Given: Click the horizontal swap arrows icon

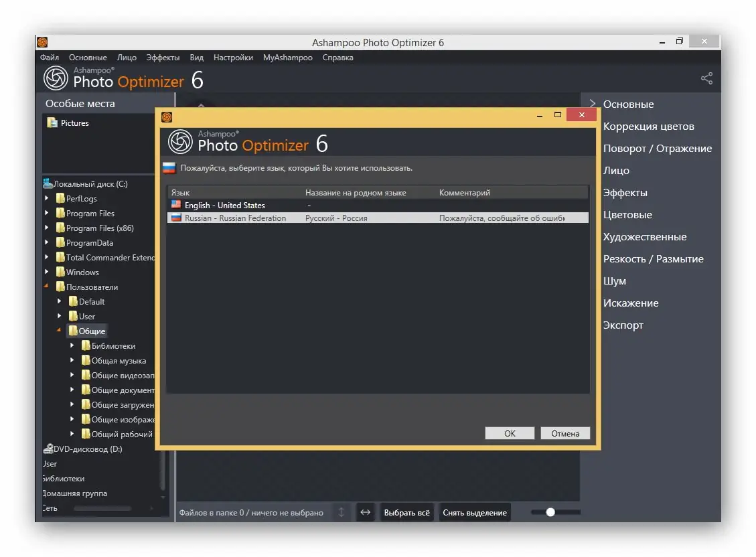Looking at the screenshot, I should (366, 512).
